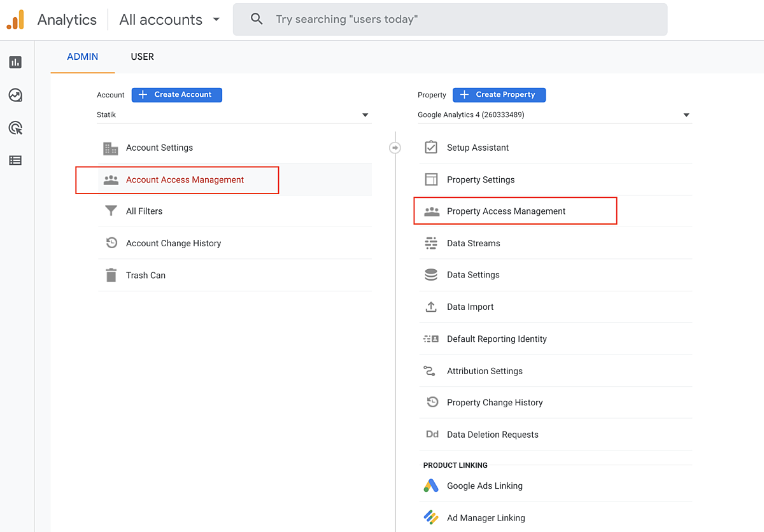Viewport: 764px width, 532px height.
Task: Click the Property Access Management people icon
Action: click(x=432, y=211)
